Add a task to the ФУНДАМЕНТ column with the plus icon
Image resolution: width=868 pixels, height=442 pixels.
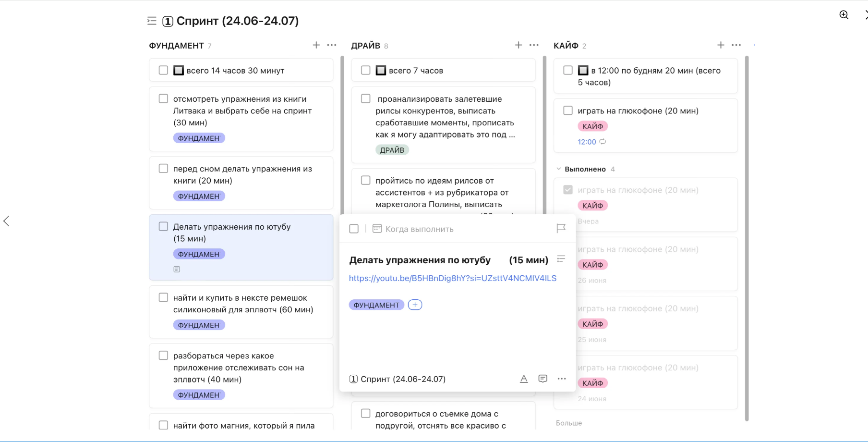[316, 45]
